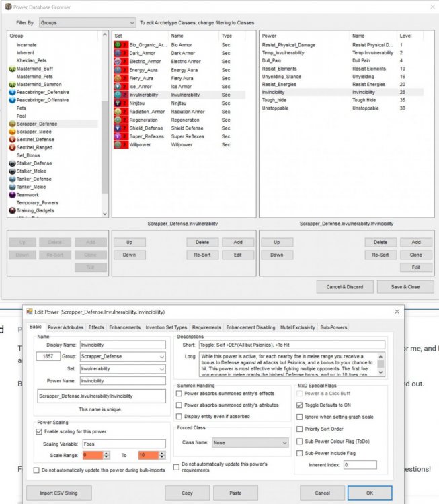Enable Power absorbs summoned entity's effects

tap(179, 394)
